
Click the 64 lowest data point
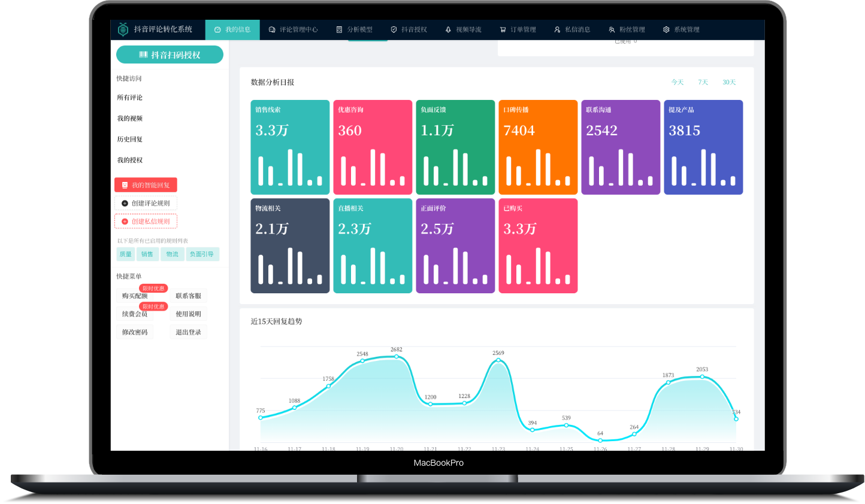[x=600, y=441]
